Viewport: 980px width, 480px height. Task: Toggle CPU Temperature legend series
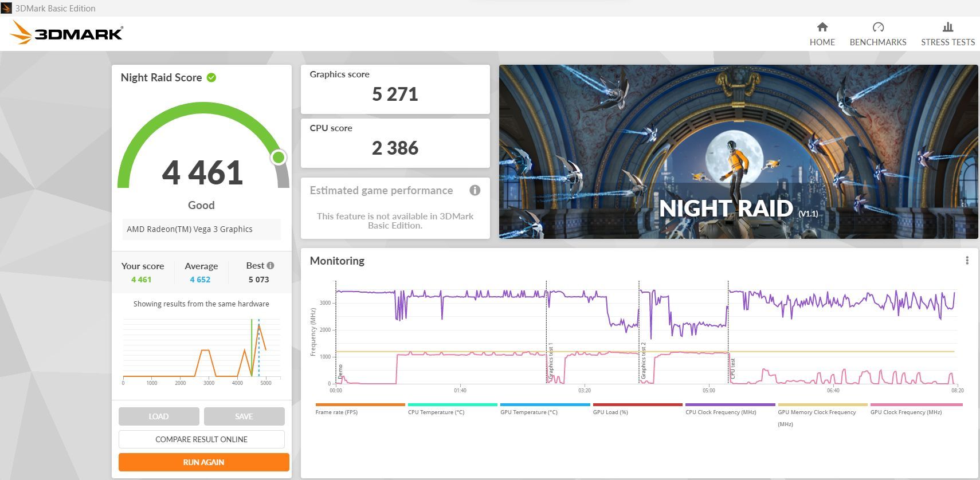click(x=436, y=412)
